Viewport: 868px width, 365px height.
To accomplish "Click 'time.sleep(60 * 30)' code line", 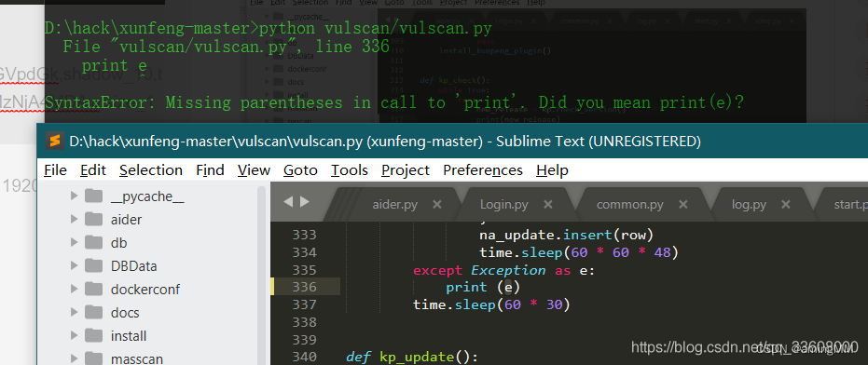I will (491, 304).
